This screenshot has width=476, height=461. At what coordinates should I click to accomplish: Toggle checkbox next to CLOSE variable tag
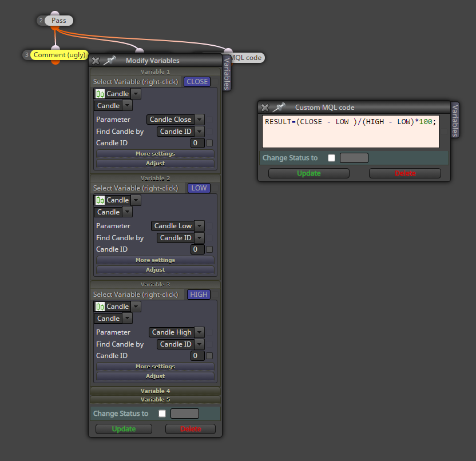215,82
